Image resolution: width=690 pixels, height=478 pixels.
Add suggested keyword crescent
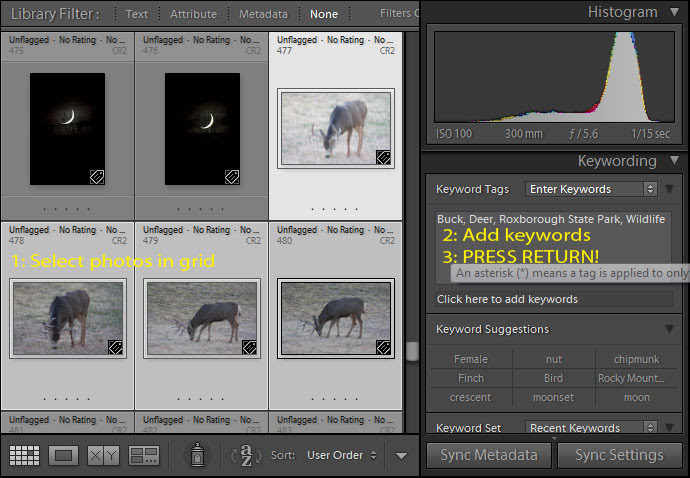pos(471,397)
